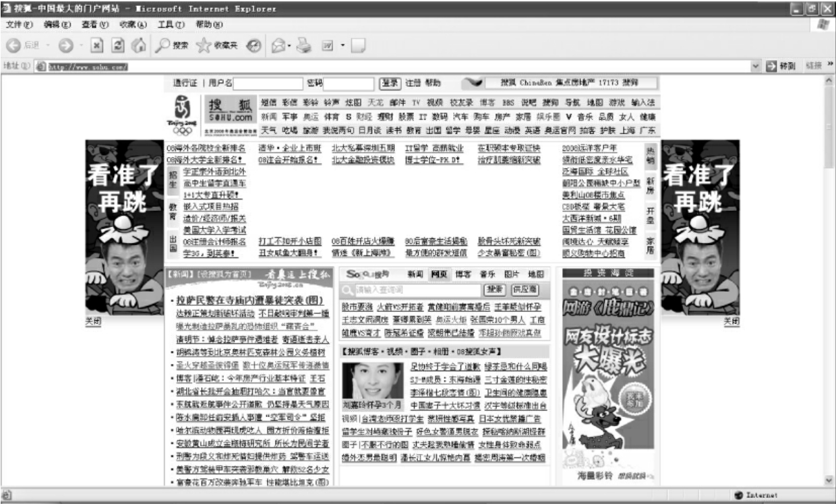Image resolution: width=836 pixels, height=504 pixels.
Task: Select the 地图 tab in Sogou search
Action: 535,275
